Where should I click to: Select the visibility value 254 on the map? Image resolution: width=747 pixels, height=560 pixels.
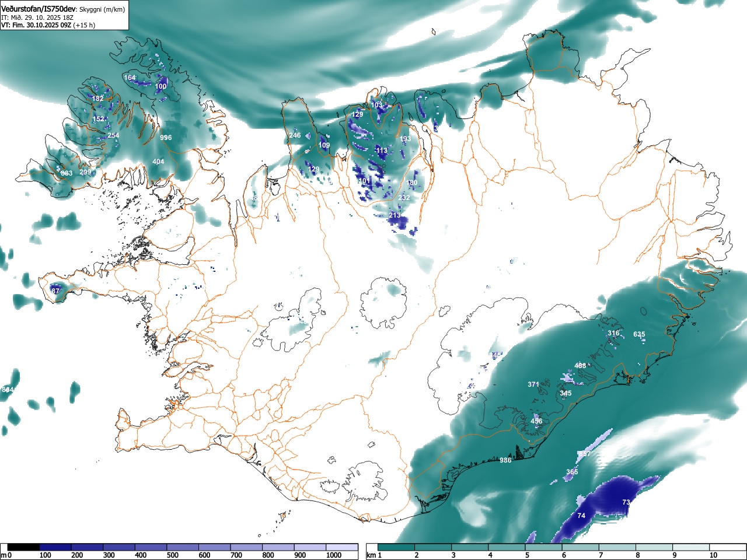113,135
